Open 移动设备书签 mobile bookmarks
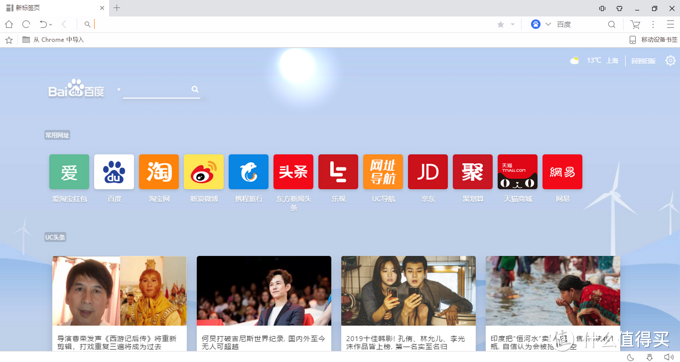 (653, 39)
